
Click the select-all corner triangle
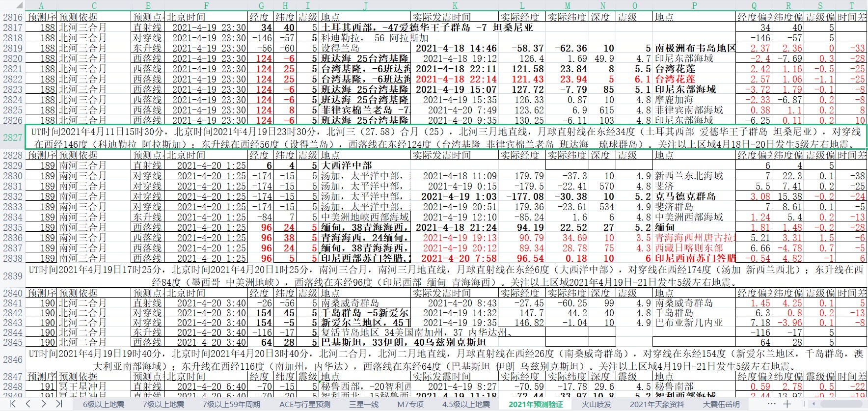[19, 6]
